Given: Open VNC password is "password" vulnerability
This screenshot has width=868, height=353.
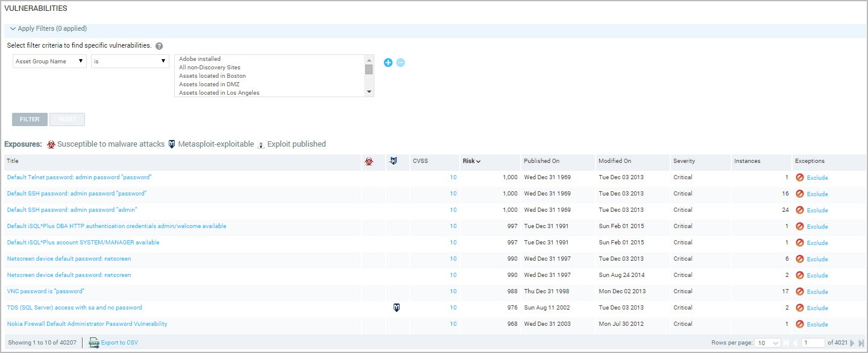Looking at the screenshot, I should (x=45, y=291).
